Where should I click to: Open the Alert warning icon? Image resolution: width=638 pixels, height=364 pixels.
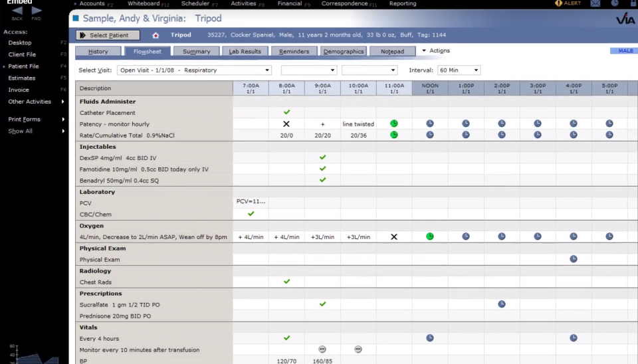(x=559, y=3)
